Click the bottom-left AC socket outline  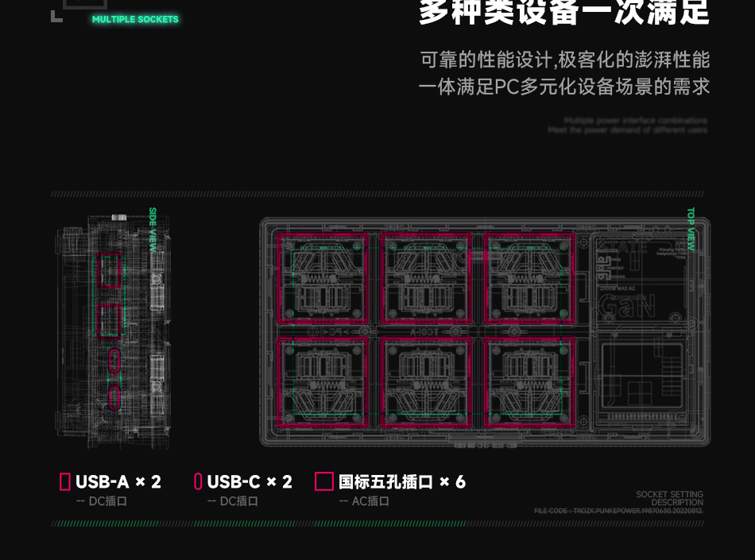click(x=323, y=383)
